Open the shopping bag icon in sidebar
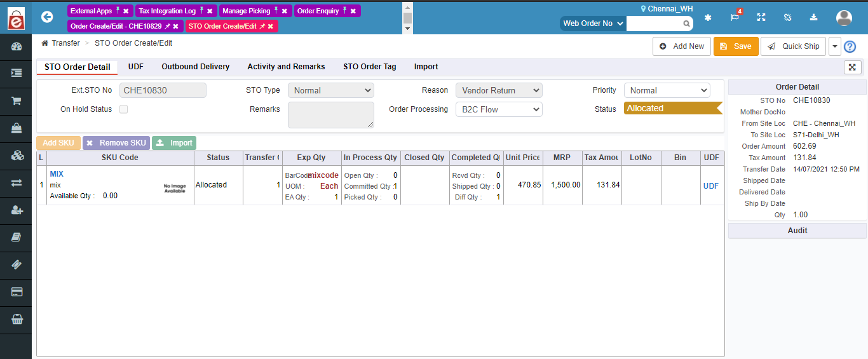 [17, 128]
